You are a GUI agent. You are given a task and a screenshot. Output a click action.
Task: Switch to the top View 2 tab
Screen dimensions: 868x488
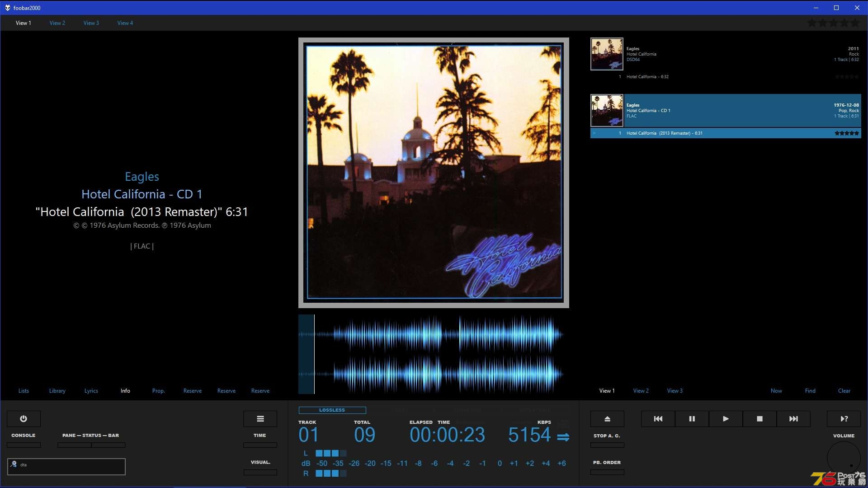(x=57, y=23)
